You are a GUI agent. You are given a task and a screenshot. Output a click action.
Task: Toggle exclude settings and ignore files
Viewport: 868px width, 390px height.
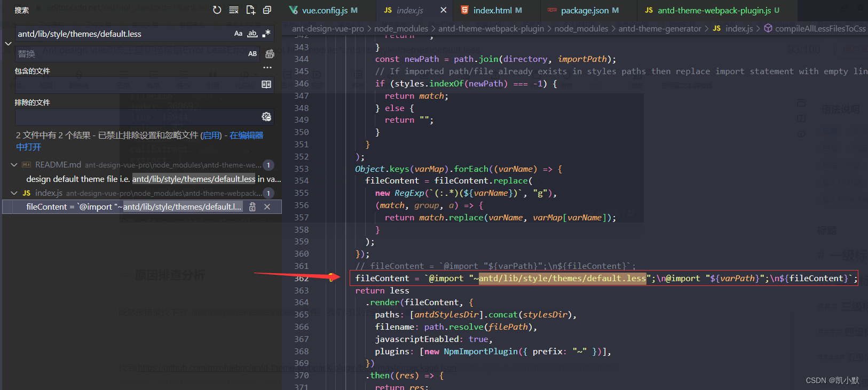(x=266, y=117)
